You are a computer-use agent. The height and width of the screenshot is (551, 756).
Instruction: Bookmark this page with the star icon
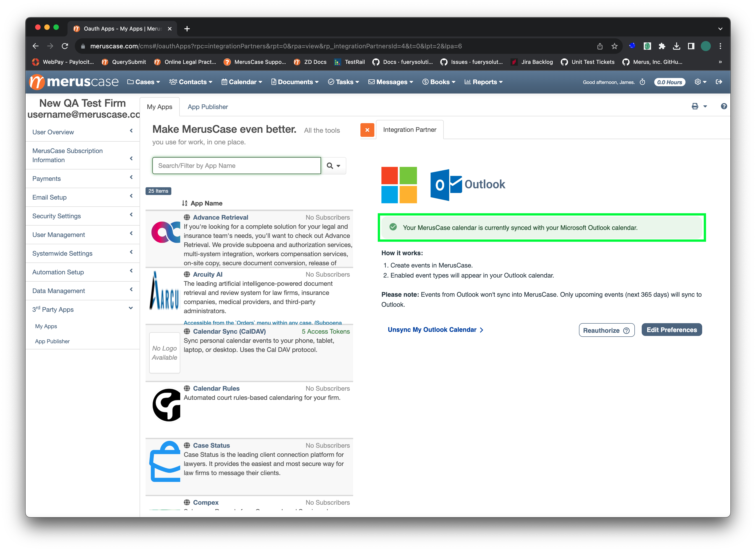click(614, 46)
